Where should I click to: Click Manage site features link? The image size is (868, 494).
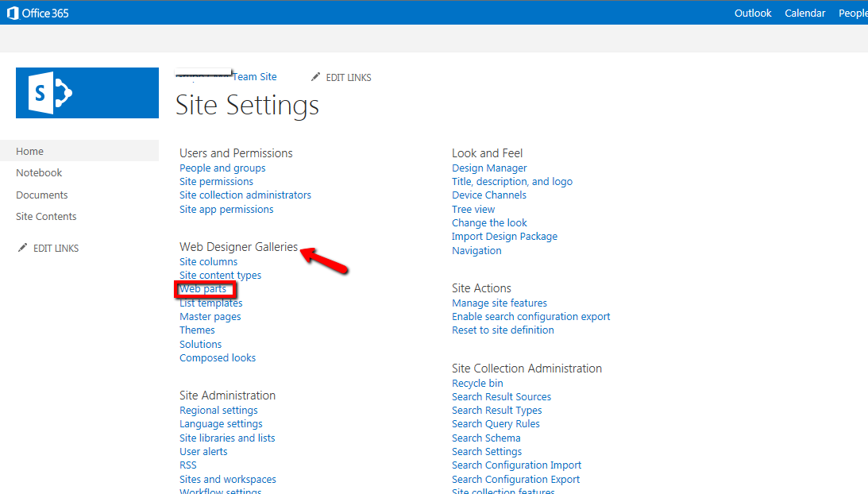(x=499, y=303)
